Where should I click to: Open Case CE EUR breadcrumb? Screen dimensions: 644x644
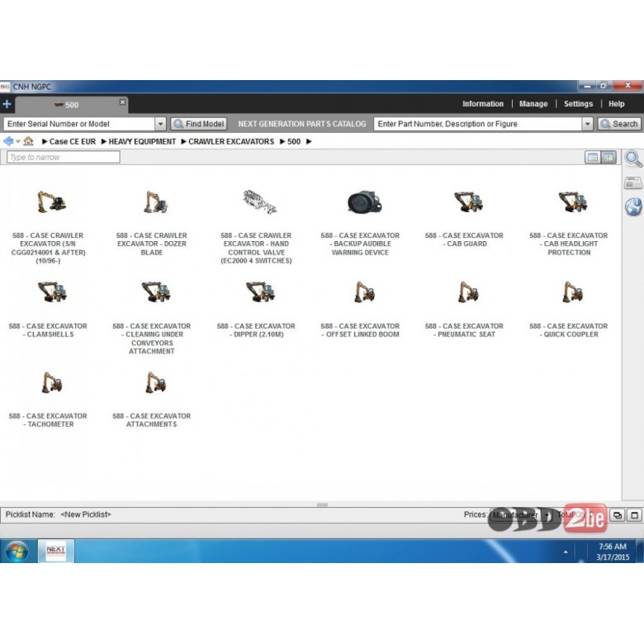(73, 142)
